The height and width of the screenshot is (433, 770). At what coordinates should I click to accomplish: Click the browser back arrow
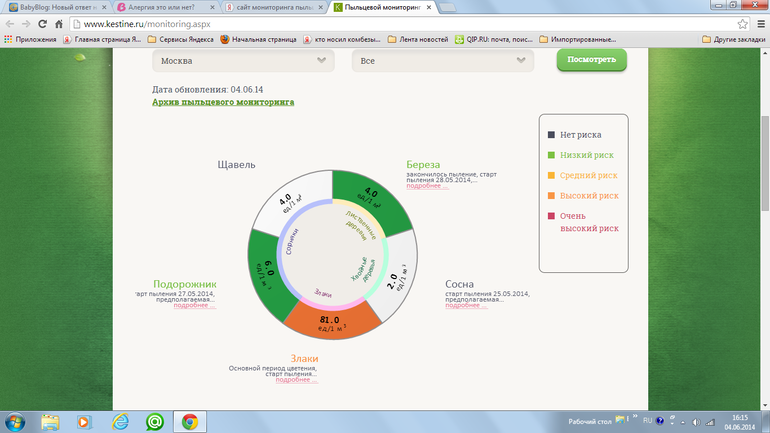pyautogui.click(x=11, y=23)
